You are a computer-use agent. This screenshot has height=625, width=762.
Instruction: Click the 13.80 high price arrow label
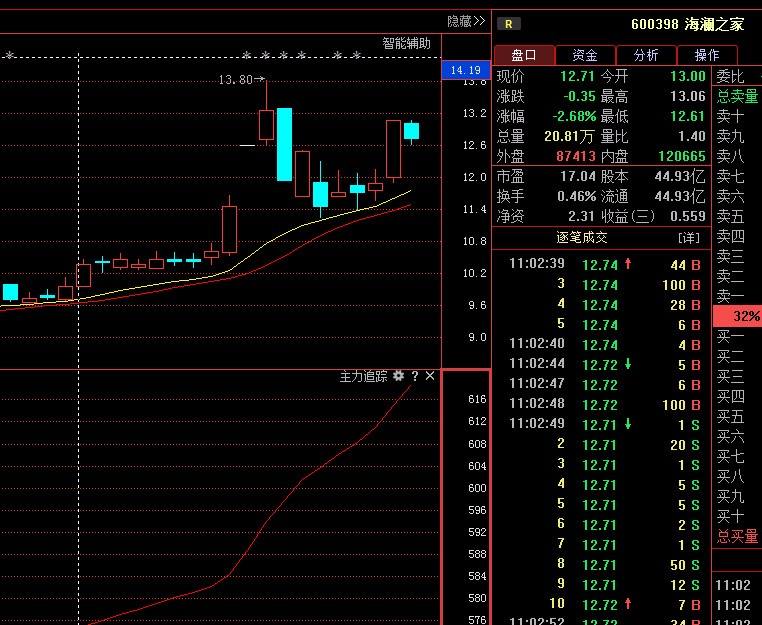241,79
